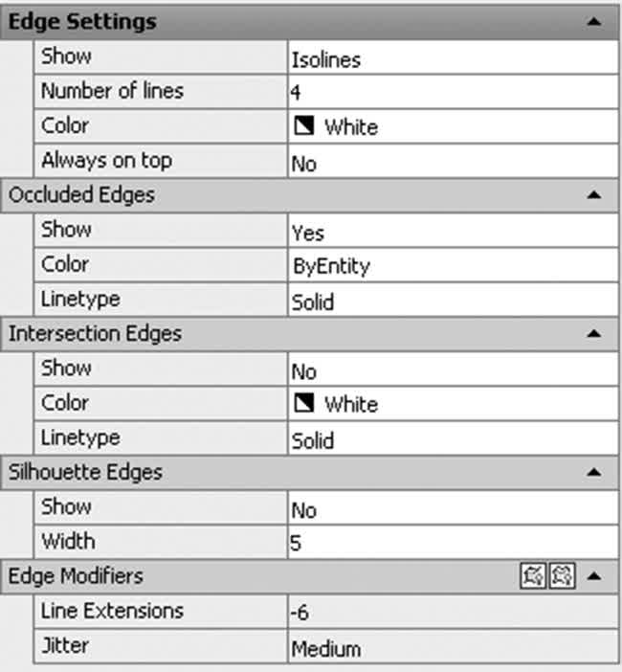Image resolution: width=622 pixels, height=672 pixels.
Task: Open Occluded Edges Linetype Solid dropdown
Action: pyautogui.click(x=454, y=300)
